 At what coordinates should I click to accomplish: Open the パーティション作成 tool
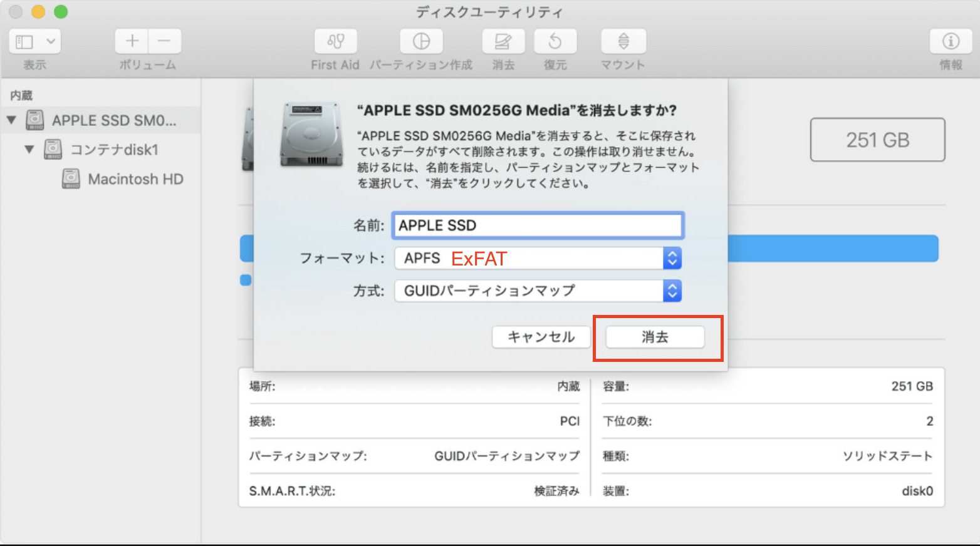pos(421,41)
